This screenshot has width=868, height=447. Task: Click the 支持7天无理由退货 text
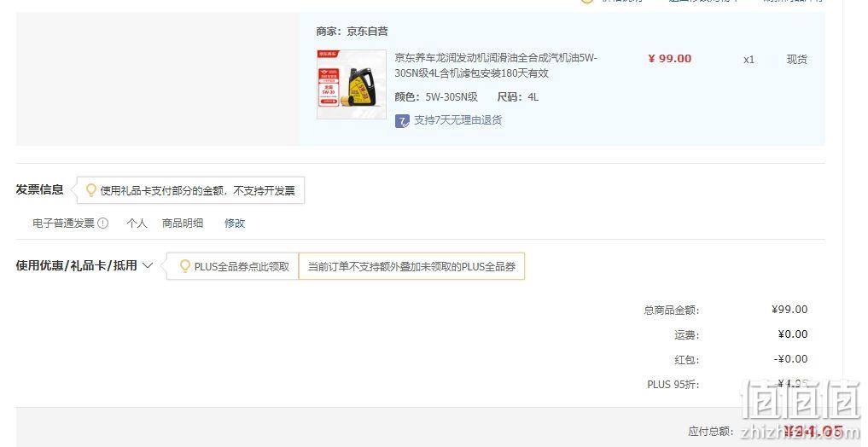[457, 120]
